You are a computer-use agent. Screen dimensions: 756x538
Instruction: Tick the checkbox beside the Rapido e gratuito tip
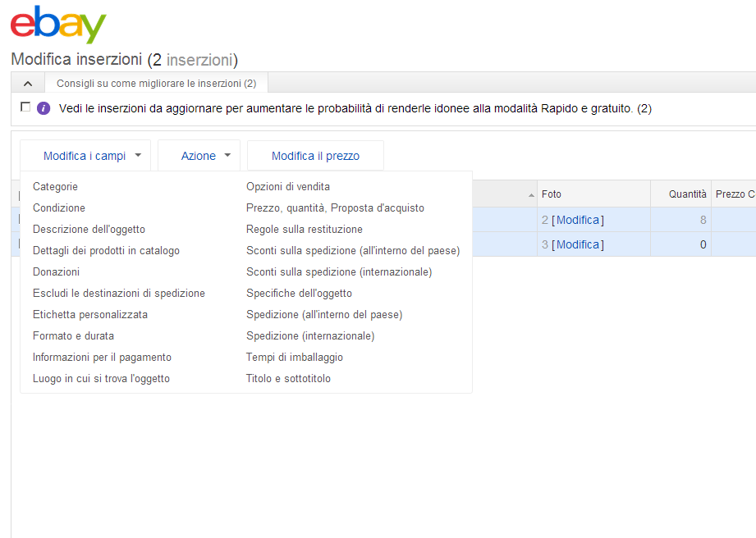pos(25,107)
